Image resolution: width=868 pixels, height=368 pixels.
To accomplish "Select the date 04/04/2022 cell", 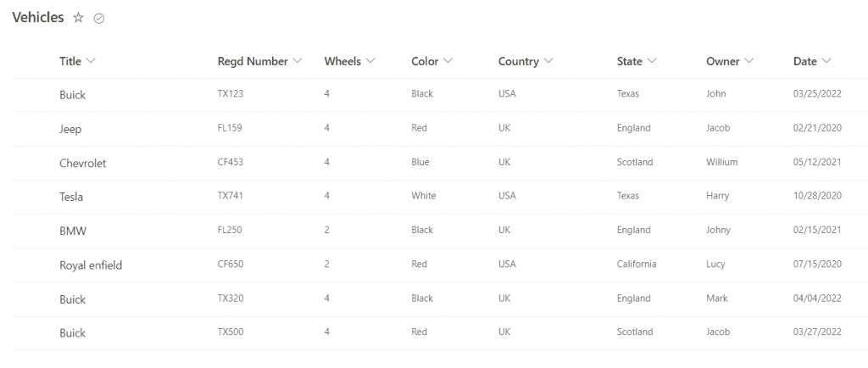I will [817, 298].
